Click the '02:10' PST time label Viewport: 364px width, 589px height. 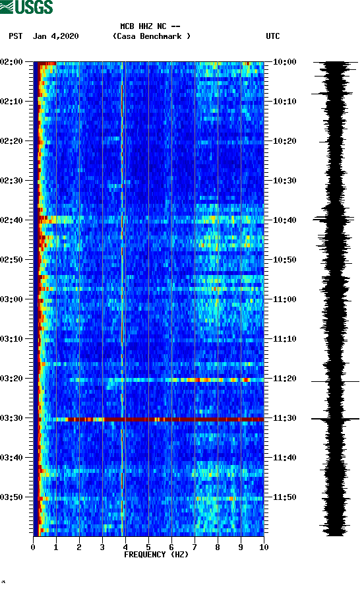click(11, 102)
